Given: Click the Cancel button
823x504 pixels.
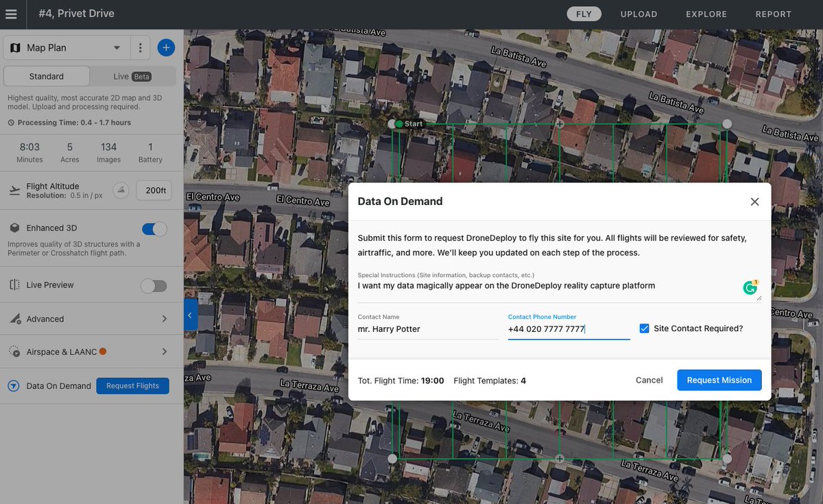Looking at the screenshot, I should pos(649,380).
